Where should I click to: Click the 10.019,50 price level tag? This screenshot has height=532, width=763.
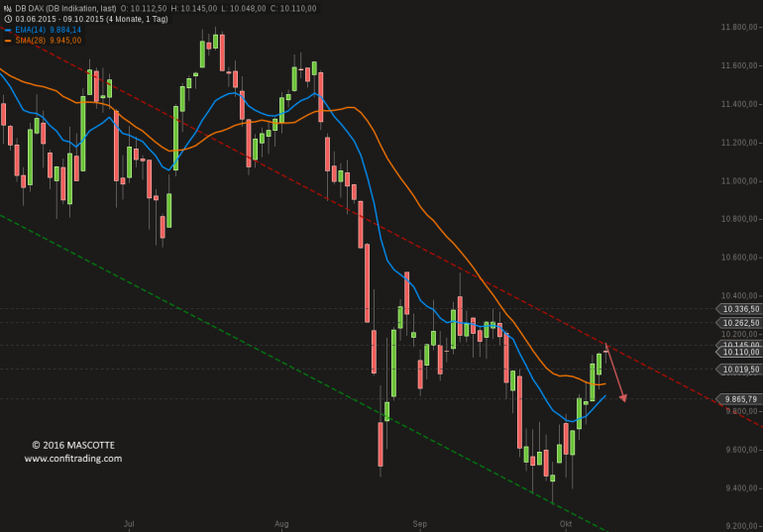[738, 371]
